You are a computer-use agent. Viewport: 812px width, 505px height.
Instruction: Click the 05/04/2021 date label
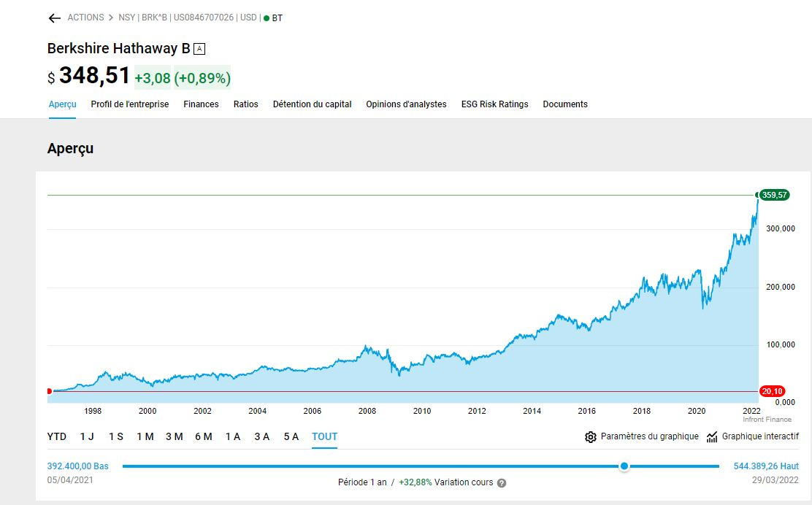pyautogui.click(x=70, y=480)
